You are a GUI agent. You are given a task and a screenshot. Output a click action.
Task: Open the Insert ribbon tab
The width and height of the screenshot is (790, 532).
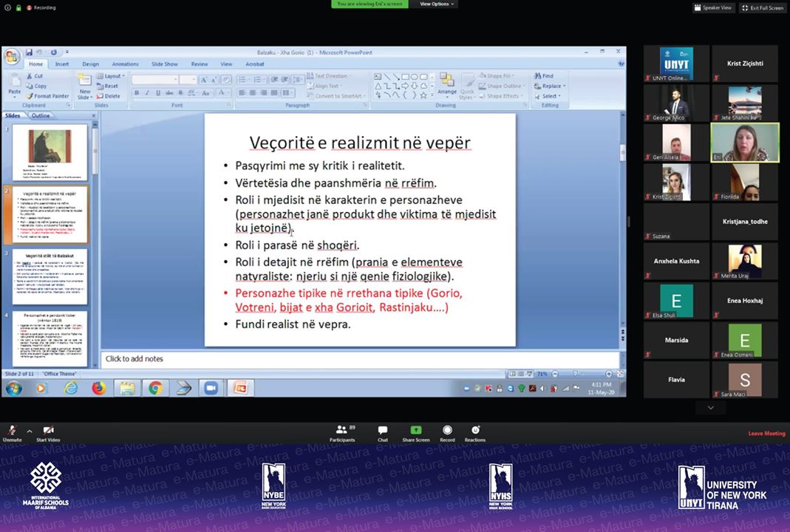[62, 64]
